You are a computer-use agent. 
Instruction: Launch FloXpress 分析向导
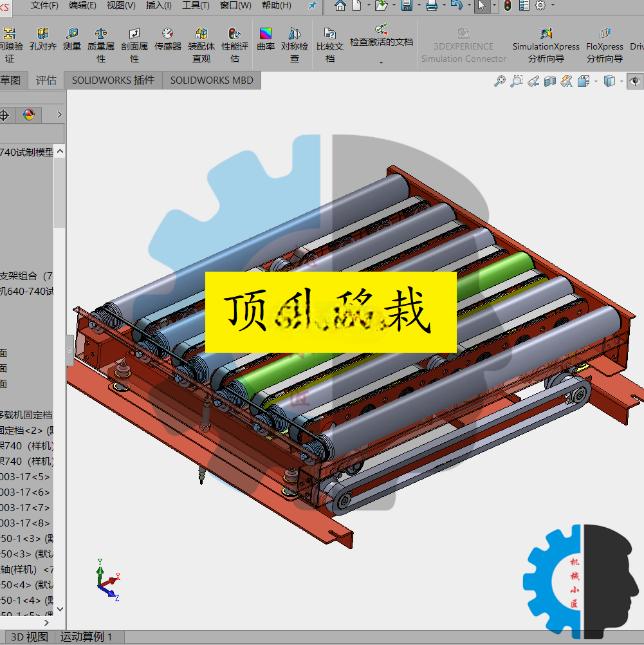click(605, 45)
